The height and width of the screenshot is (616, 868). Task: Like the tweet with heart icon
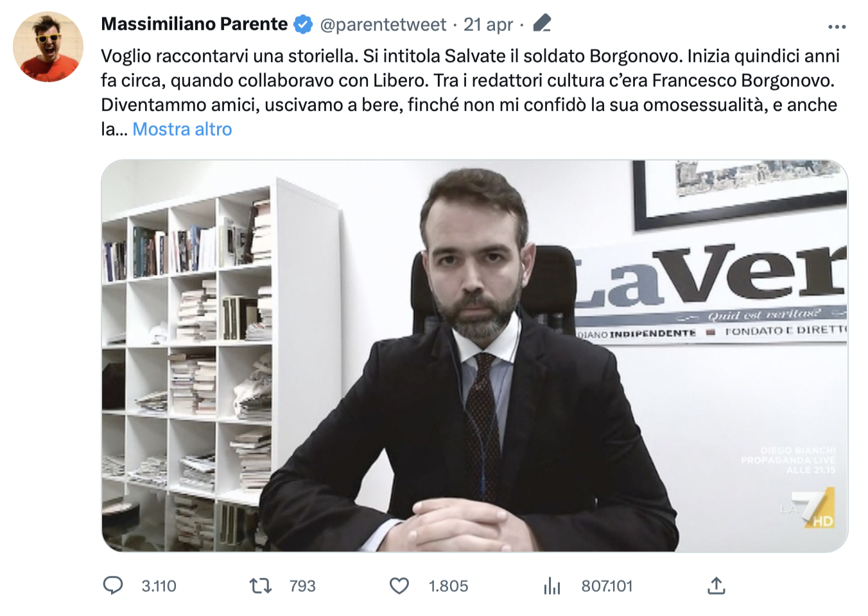click(399, 585)
